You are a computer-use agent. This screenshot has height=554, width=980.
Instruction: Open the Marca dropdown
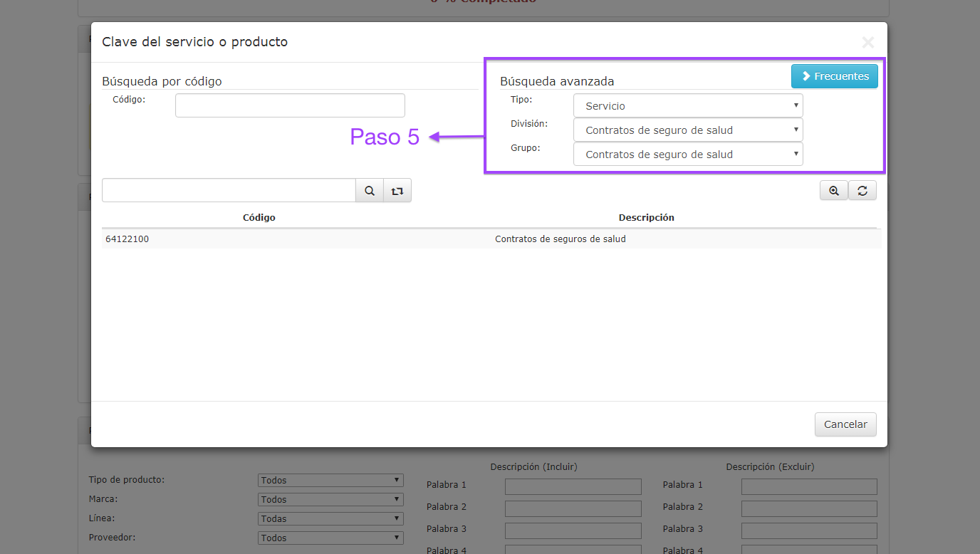330,500
